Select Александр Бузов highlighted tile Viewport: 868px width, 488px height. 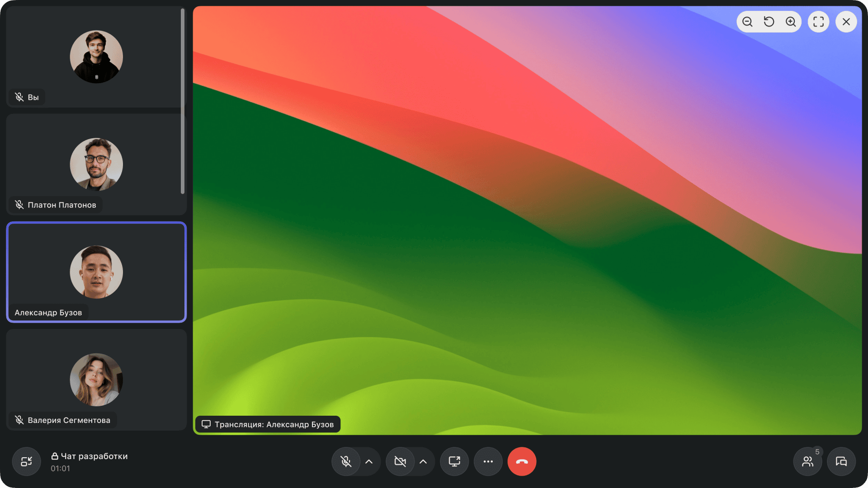point(96,272)
